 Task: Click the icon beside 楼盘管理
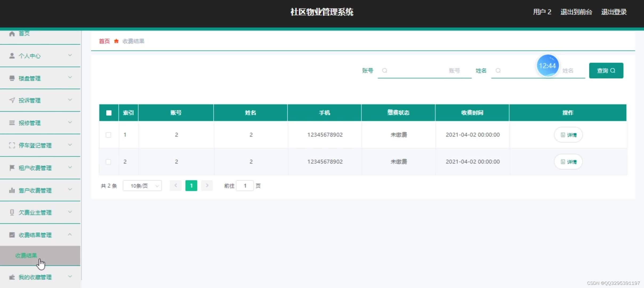pos(12,78)
